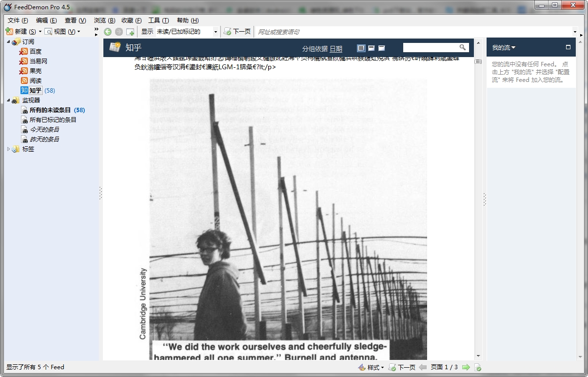Open the 显示 filter dropdown
The width and height of the screenshot is (588, 377).
point(216,32)
